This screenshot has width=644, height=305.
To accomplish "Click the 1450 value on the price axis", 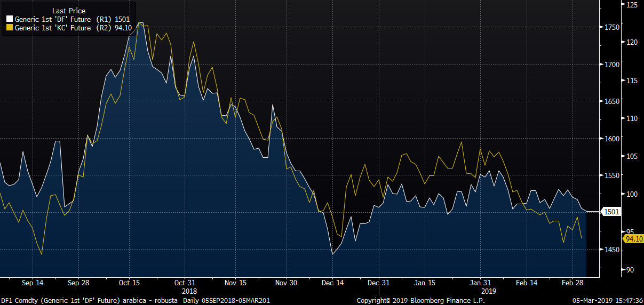I will coord(611,250).
